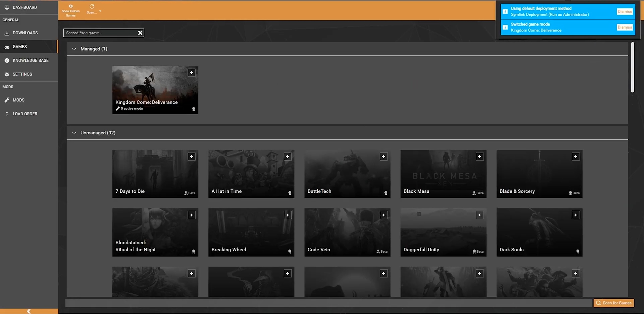Click Beta badge on Blade & Sorcery
This screenshot has width=644, height=314.
pyautogui.click(x=574, y=193)
